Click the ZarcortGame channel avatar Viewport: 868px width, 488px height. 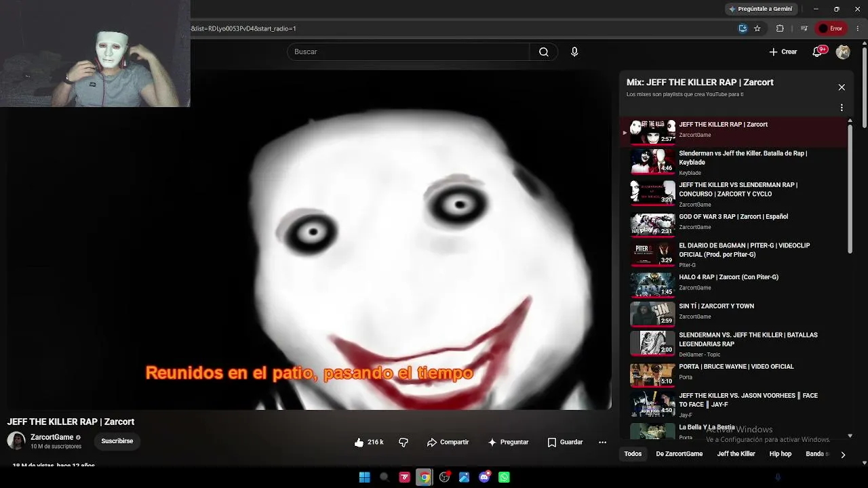point(16,441)
